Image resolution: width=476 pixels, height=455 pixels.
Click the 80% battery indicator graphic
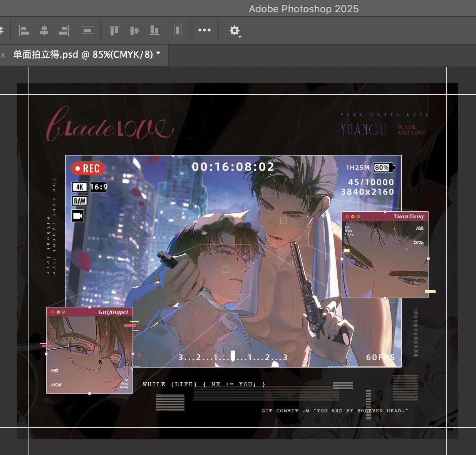(384, 167)
